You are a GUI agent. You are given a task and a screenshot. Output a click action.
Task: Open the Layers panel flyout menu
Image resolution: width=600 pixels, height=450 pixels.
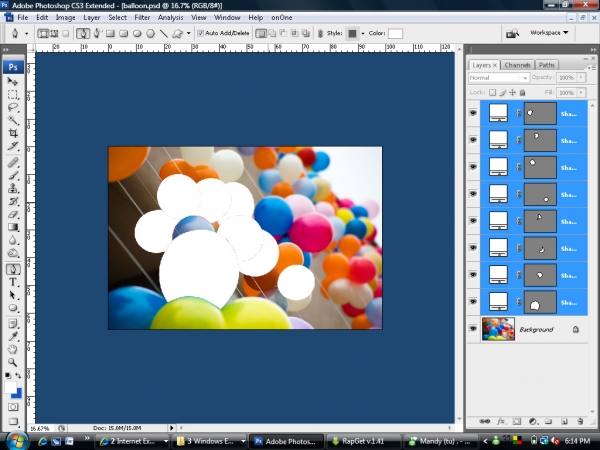pyautogui.click(x=592, y=67)
